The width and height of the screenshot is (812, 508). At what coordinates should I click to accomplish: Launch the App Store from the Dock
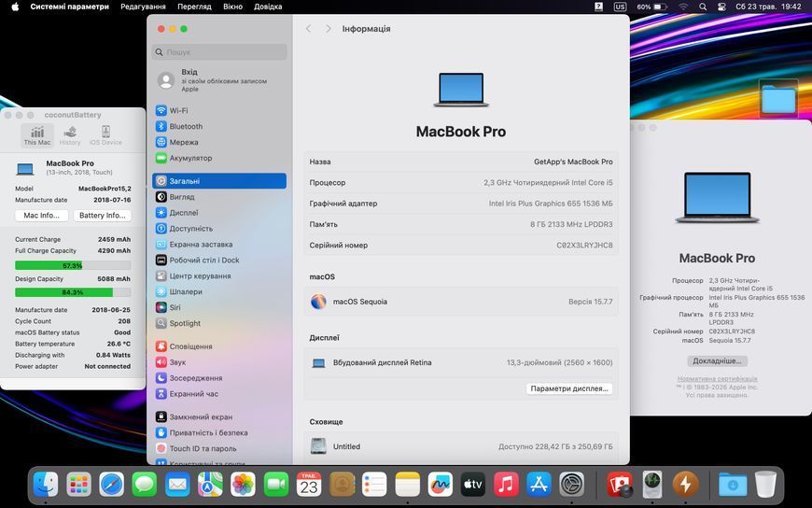point(539,485)
